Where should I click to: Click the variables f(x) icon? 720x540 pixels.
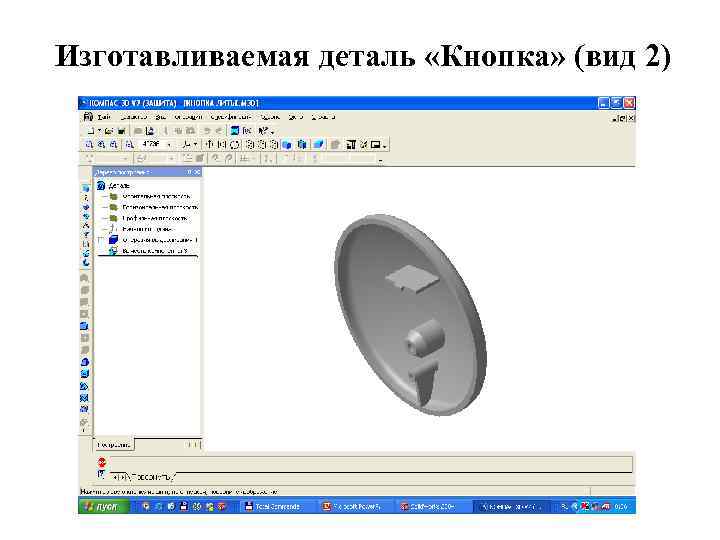coord(247,131)
